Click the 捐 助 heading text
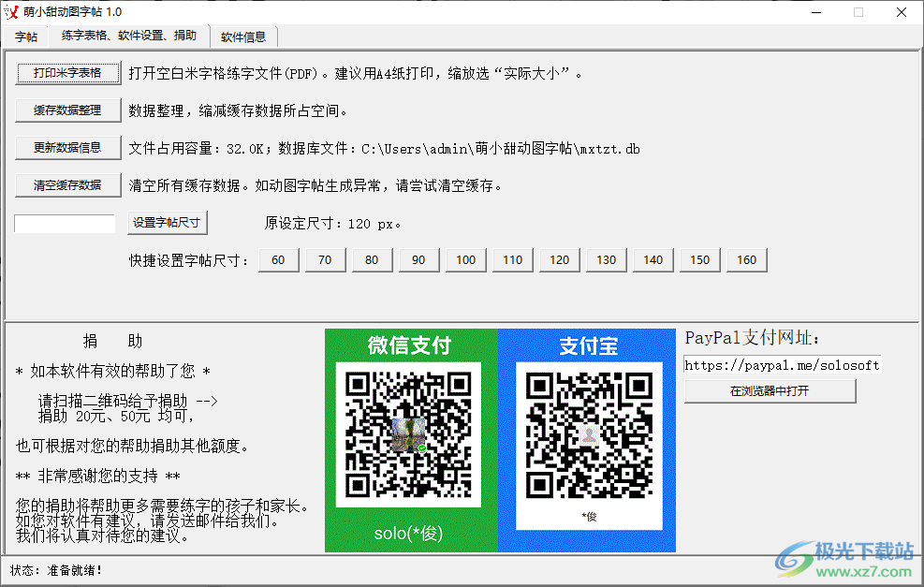Image resolution: width=924 pixels, height=587 pixels. click(112, 341)
